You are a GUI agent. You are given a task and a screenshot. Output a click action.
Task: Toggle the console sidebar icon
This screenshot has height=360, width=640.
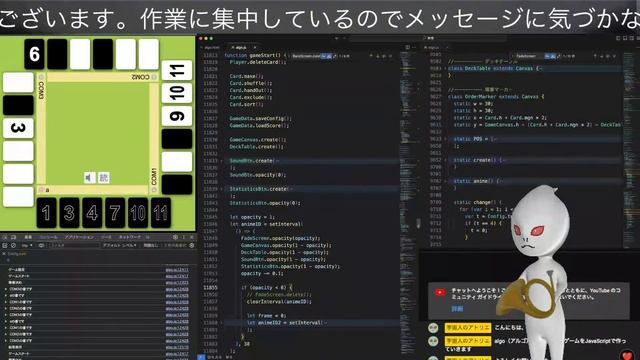pyautogui.click(x=5, y=245)
